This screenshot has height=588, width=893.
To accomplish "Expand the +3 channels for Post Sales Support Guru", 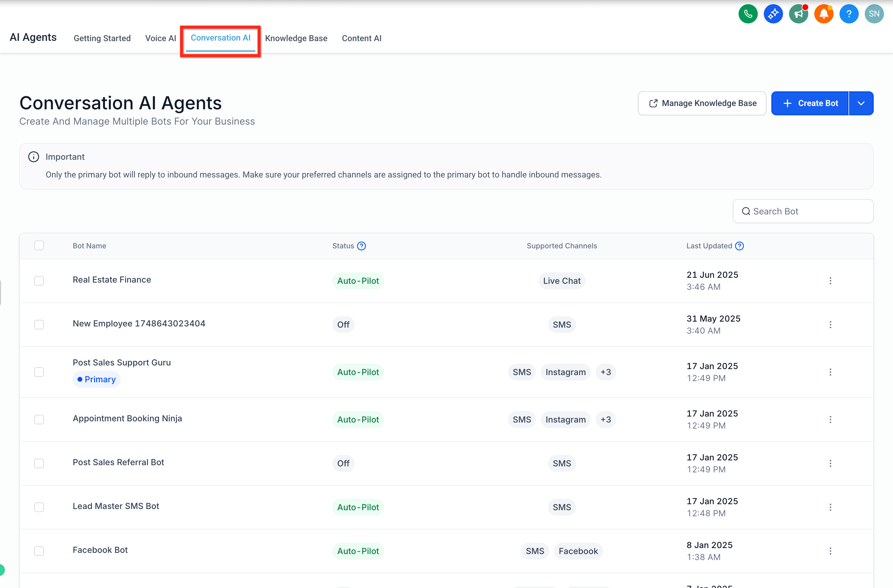I will coord(605,372).
